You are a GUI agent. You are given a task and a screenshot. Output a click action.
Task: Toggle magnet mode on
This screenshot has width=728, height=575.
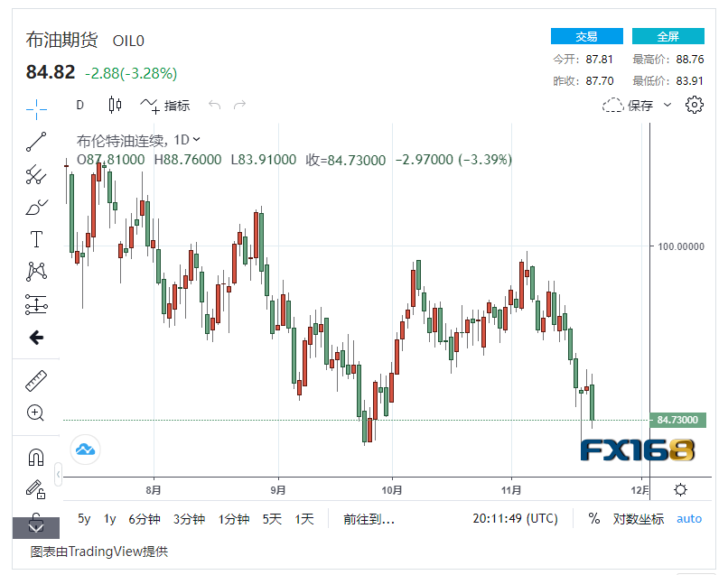pos(36,458)
